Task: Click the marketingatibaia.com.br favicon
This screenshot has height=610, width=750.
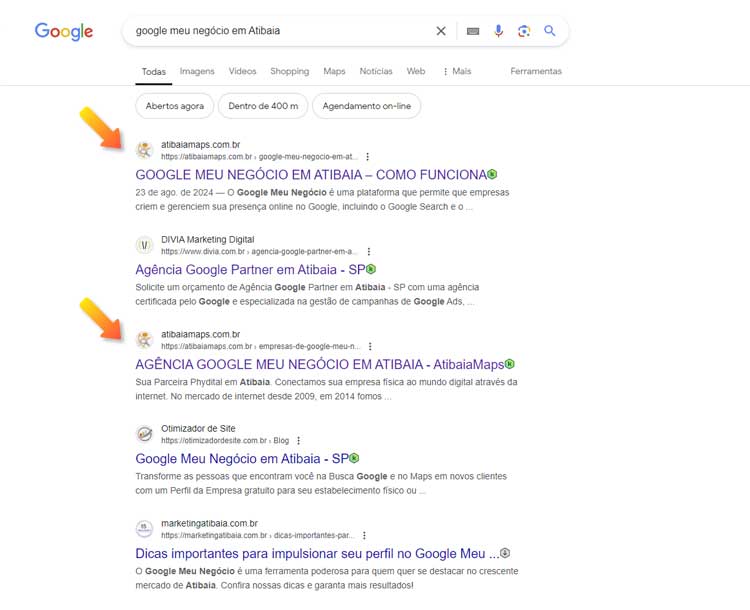Action: pos(144,529)
